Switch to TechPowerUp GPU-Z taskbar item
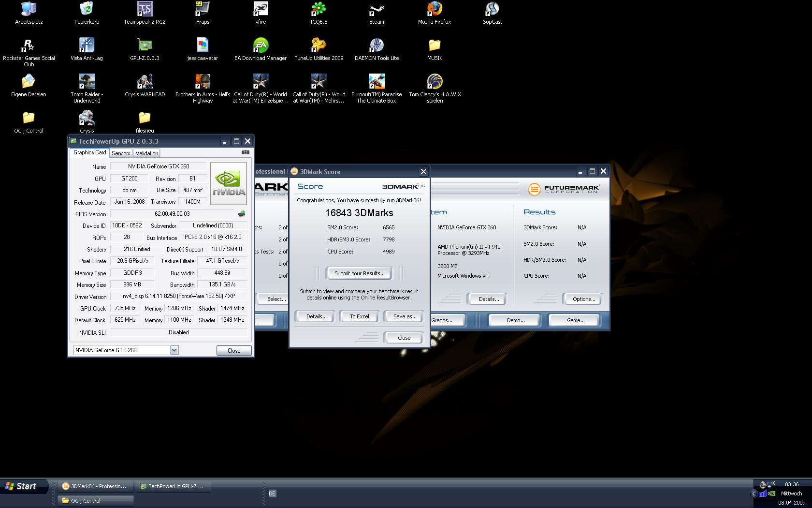This screenshot has height=508, width=812. (173, 486)
